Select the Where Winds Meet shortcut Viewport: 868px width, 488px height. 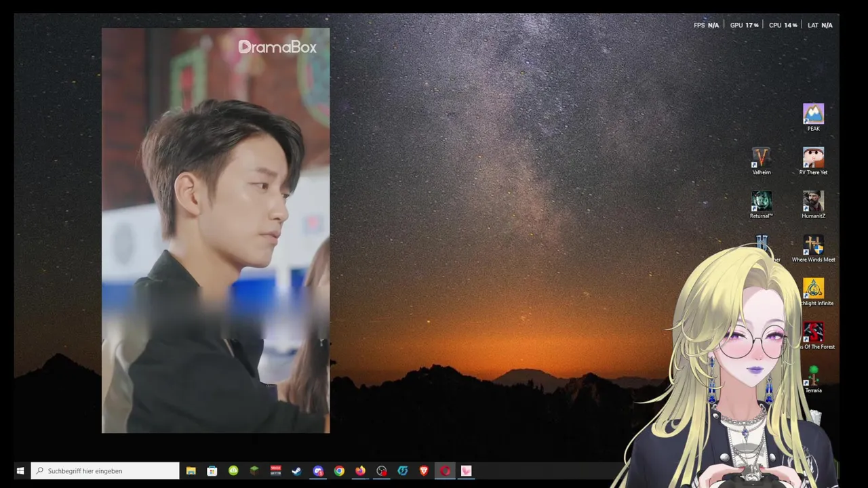[x=813, y=249]
